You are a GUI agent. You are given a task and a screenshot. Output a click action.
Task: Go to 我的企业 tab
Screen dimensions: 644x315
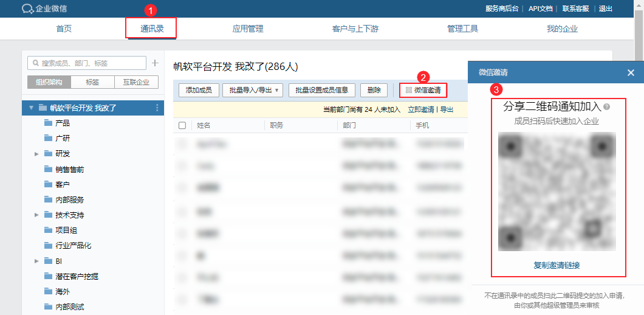pyautogui.click(x=562, y=29)
